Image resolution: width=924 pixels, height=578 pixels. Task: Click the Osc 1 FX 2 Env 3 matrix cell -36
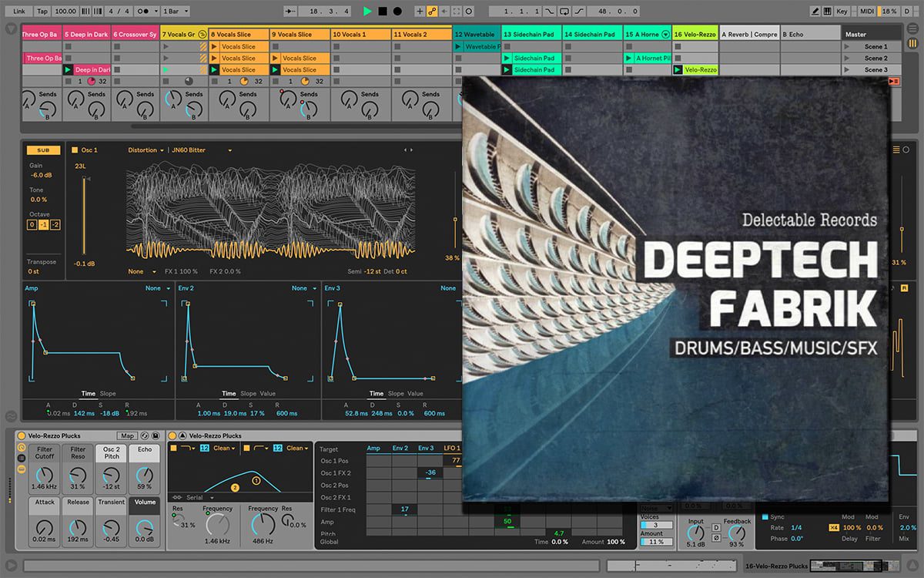430,473
